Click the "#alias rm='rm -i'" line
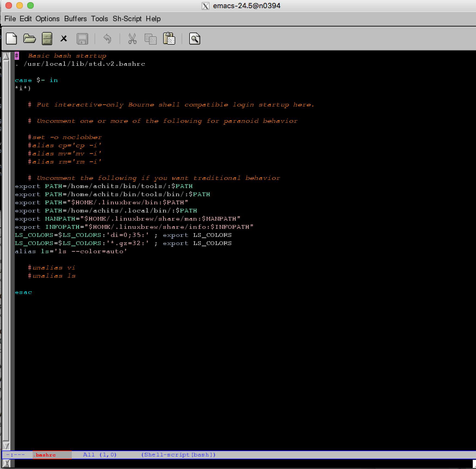476x469 pixels. pyautogui.click(x=65, y=162)
